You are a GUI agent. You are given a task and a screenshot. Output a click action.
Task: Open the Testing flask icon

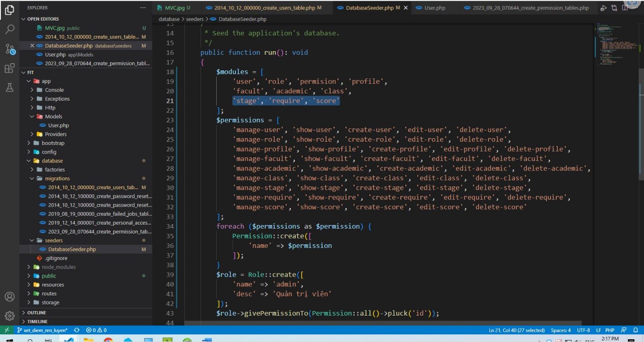pyautogui.click(x=9, y=87)
